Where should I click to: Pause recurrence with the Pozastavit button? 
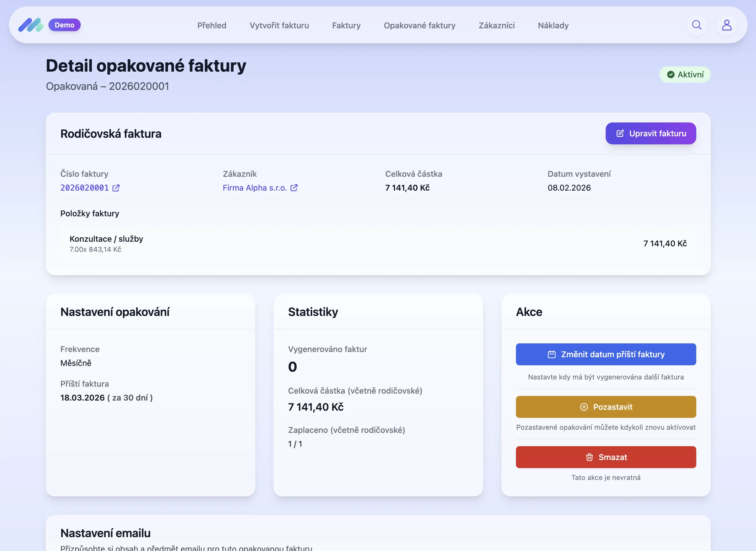coord(606,407)
